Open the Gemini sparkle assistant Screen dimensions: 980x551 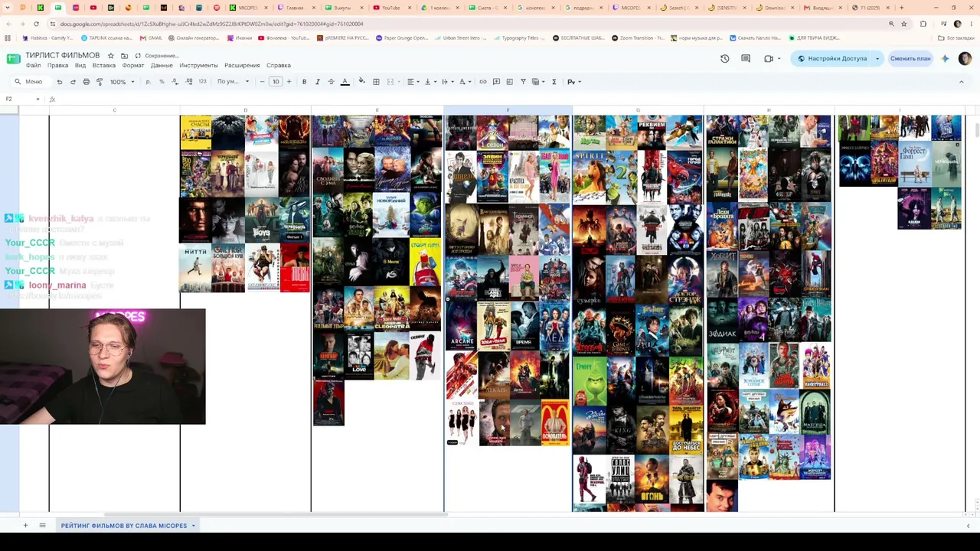click(x=946, y=59)
